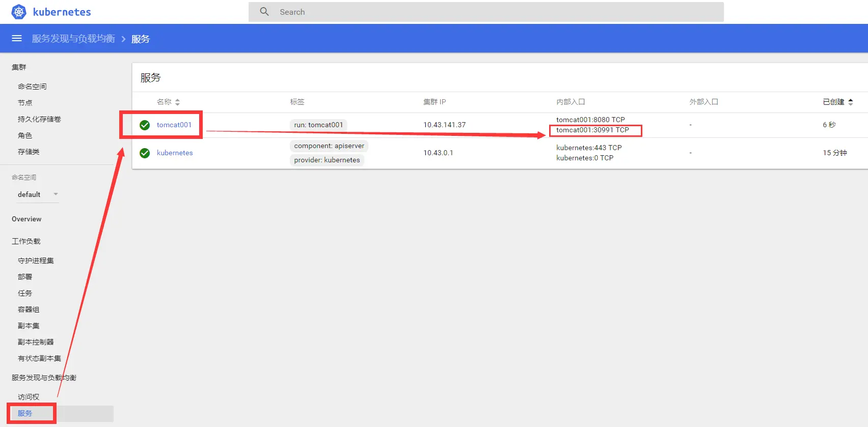Screen dimensions: 868x427
Task: Open 有状态副本集 in the sidebar
Action: point(39,358)
